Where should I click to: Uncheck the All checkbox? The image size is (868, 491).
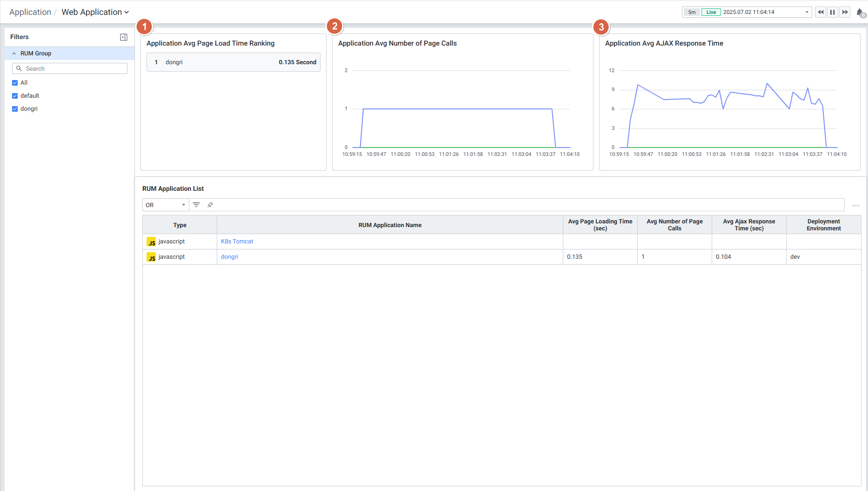pos(15,83)
